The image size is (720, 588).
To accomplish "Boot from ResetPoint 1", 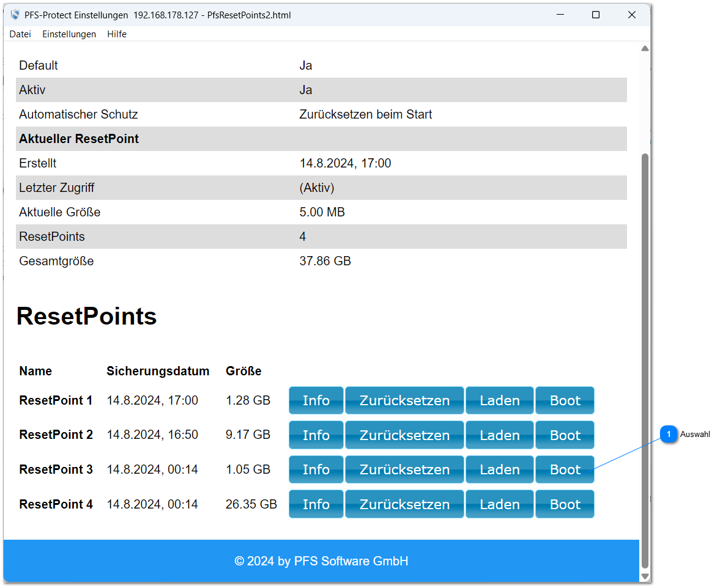I will (565, 400).
